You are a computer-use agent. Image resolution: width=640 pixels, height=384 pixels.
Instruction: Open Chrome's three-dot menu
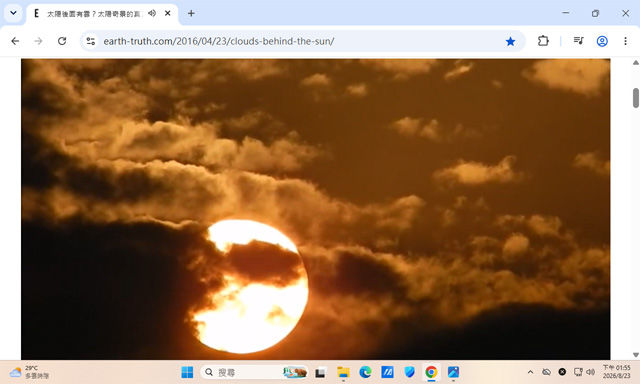pyautogui.click(x=625, y=41)
